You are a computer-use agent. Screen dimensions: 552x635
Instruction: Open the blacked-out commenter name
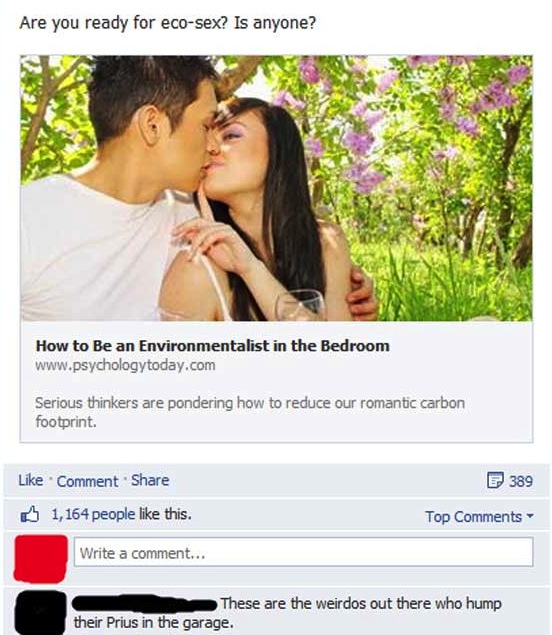145,603
